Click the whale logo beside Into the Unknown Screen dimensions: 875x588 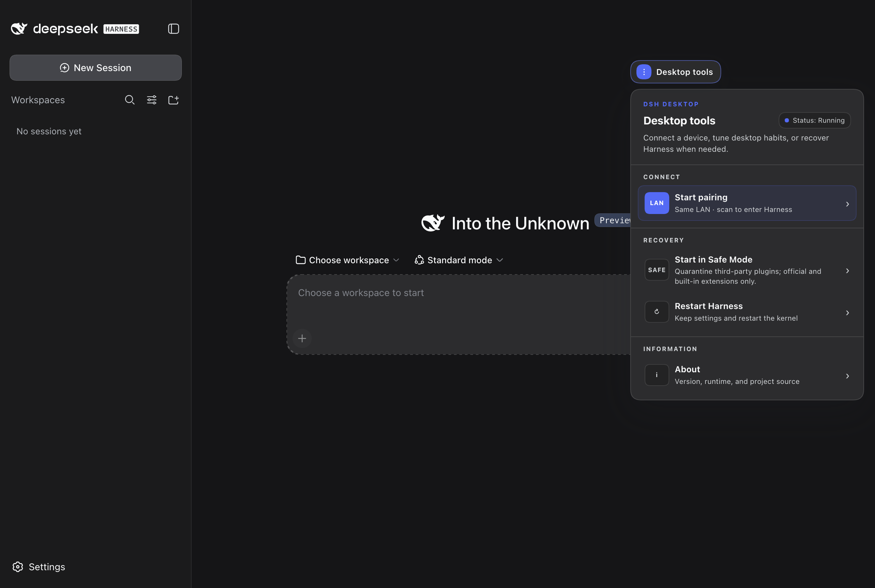click(x=433, y=223)
